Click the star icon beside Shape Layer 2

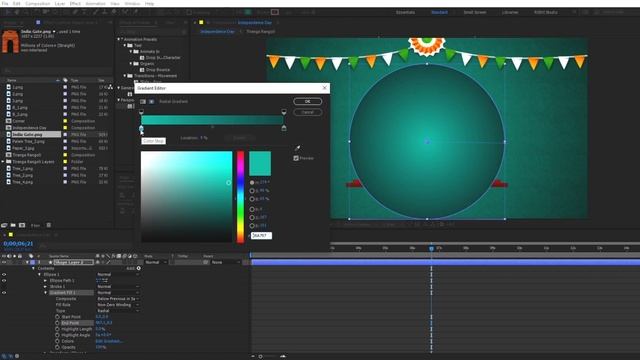pos(51,262)
